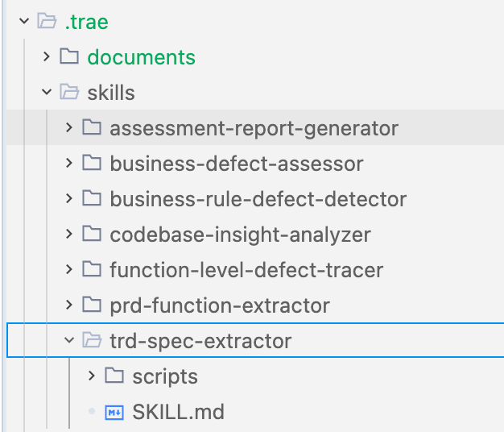Collapse the skills folder chevron
Viewport: 504px width, 432px height.
click(x=47, y=92)
